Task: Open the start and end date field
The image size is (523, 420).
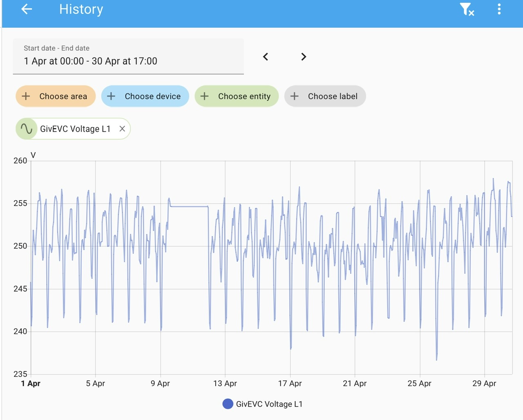Action: point(128,56)
